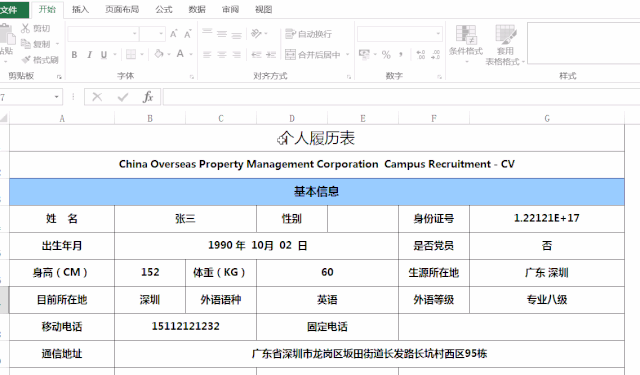
Task: Expand the Name Box dropdown arrow
Action: tap(56, 97)
